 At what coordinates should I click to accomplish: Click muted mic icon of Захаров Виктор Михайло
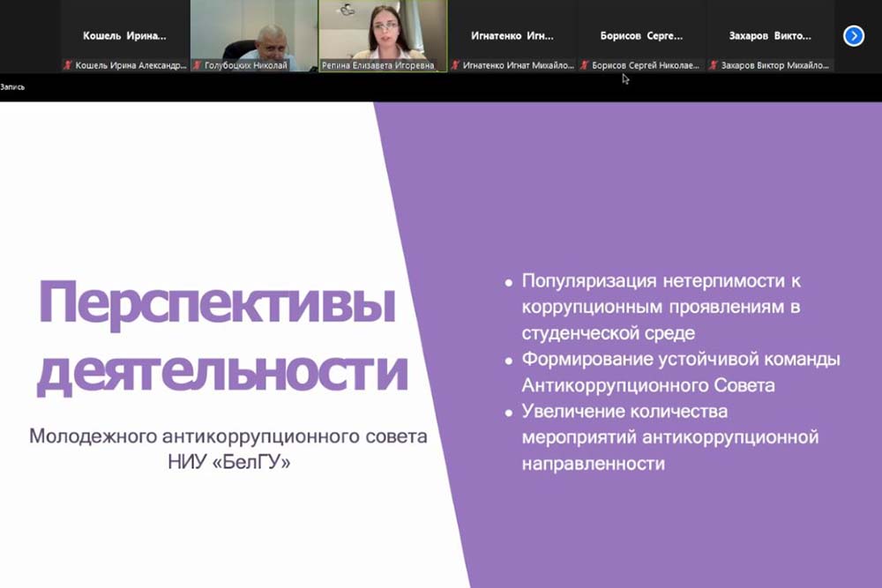coord(714,65)
